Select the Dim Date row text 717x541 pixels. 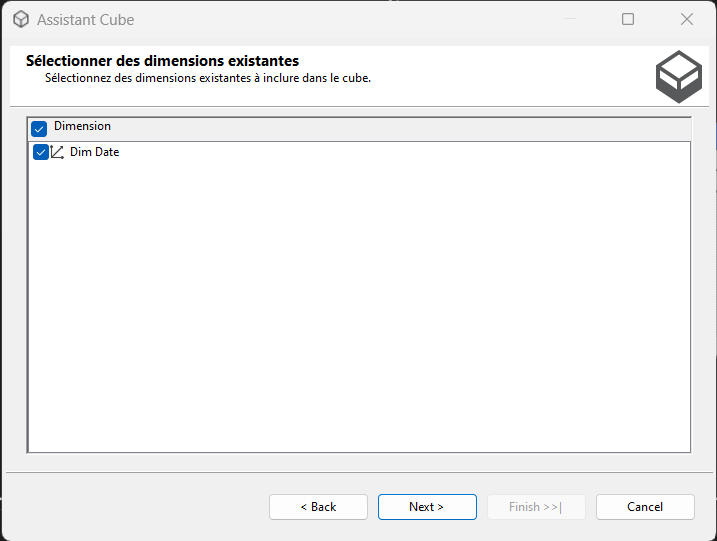point(94,152)
